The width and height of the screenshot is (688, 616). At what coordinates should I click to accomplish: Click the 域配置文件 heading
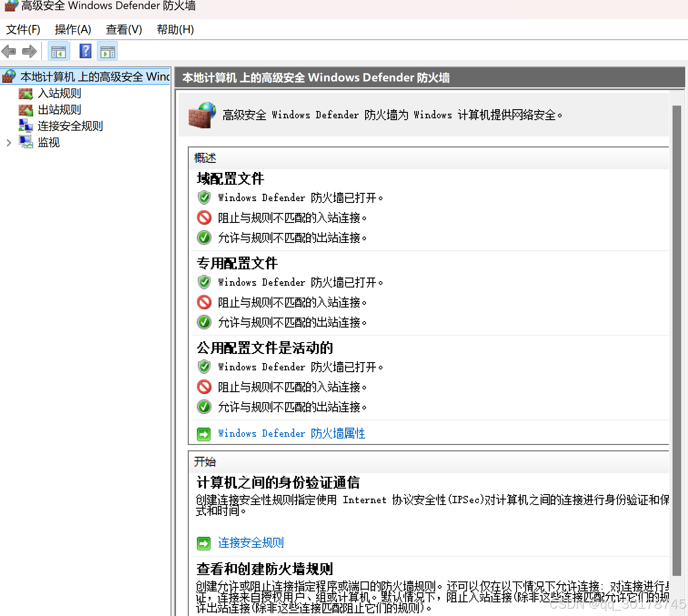pos(230,178)
